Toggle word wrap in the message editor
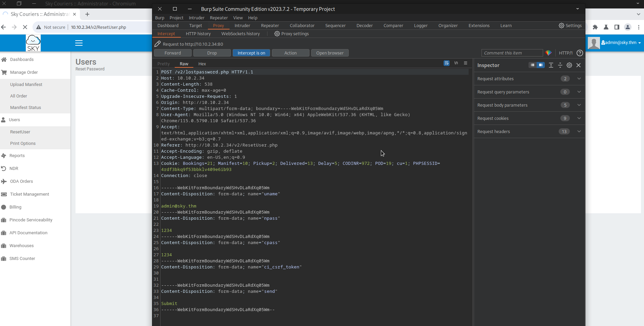 (447, 63)
